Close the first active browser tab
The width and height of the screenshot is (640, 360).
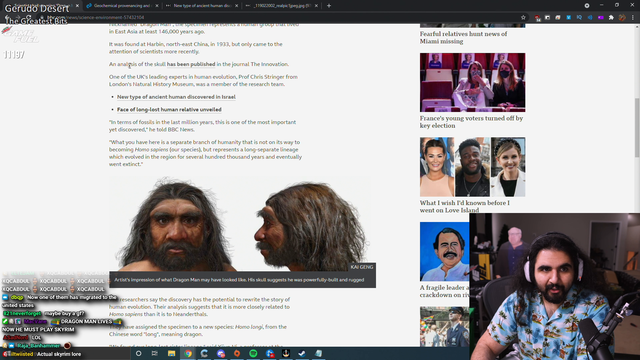77,6
